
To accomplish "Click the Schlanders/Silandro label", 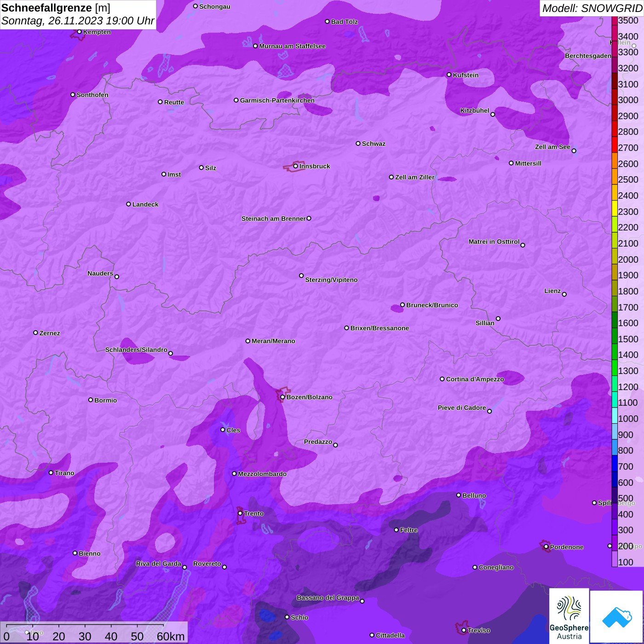I will pyautogui.click(x=136, y=350).
